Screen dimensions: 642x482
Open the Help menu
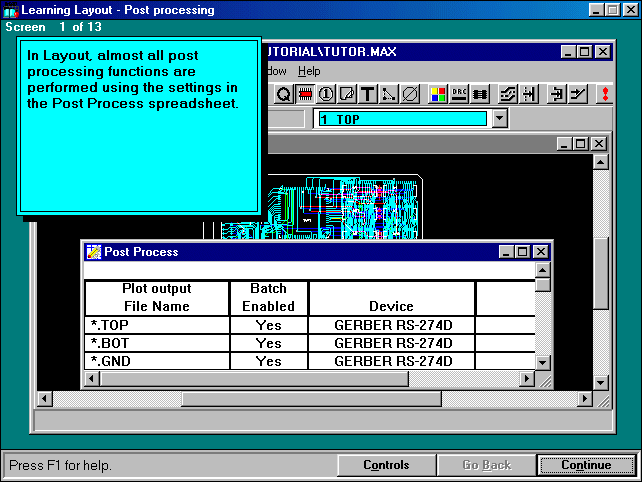point(309,71)
